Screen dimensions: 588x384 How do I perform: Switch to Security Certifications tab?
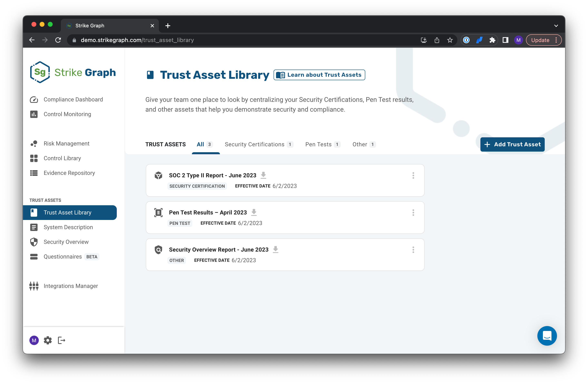click(259, 144)
